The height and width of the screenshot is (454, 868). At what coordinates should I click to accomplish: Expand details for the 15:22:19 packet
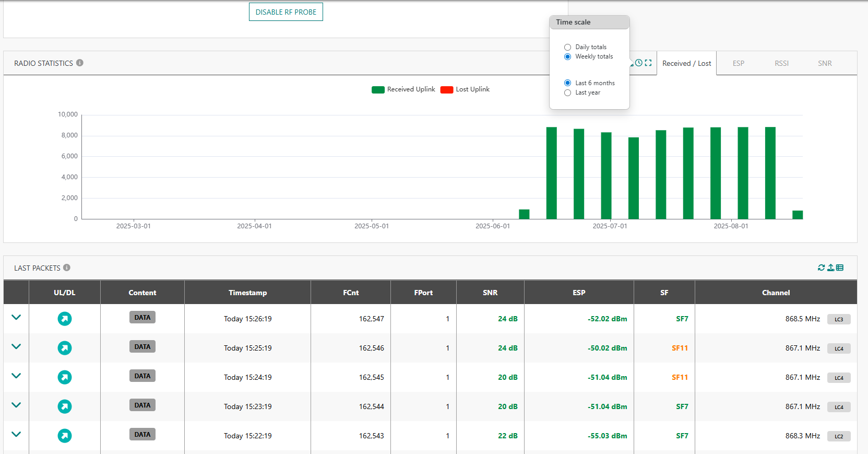[x=16, y=435]
